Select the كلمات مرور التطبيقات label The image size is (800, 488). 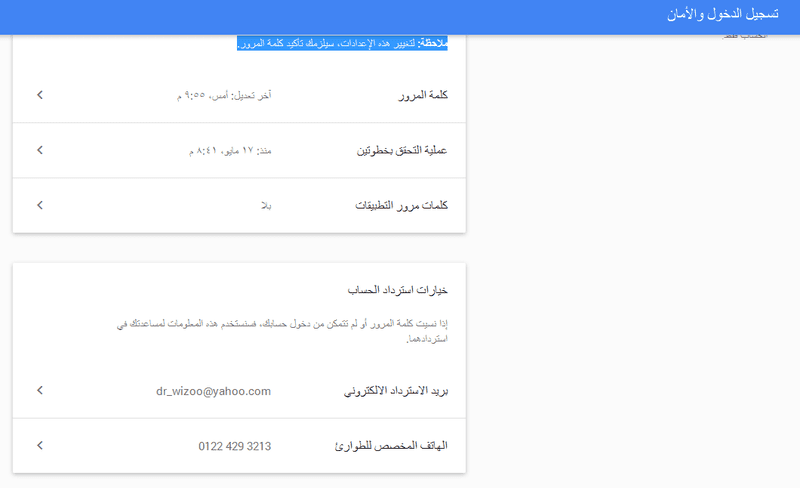point(402,205)
